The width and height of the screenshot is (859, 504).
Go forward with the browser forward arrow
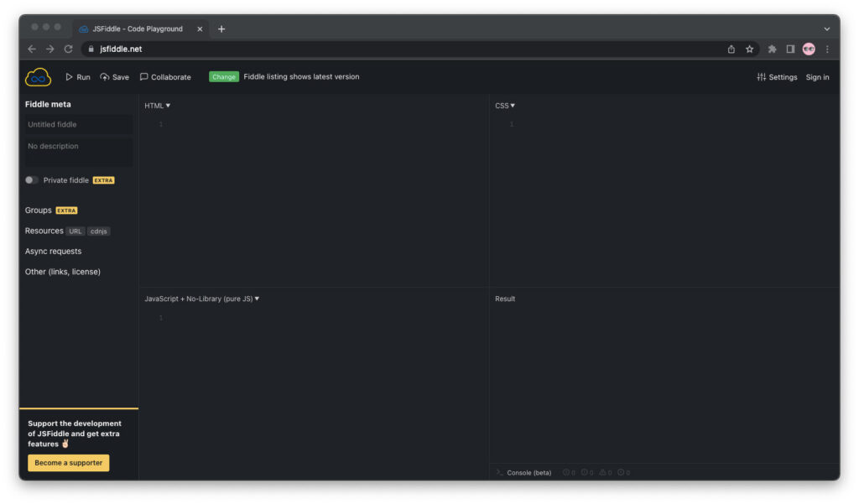click(49, 49)
